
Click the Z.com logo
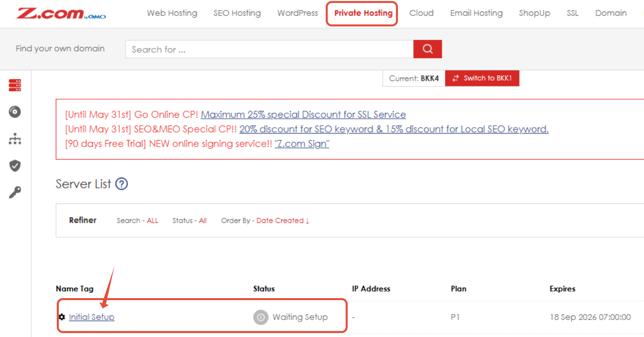(61, 13)
